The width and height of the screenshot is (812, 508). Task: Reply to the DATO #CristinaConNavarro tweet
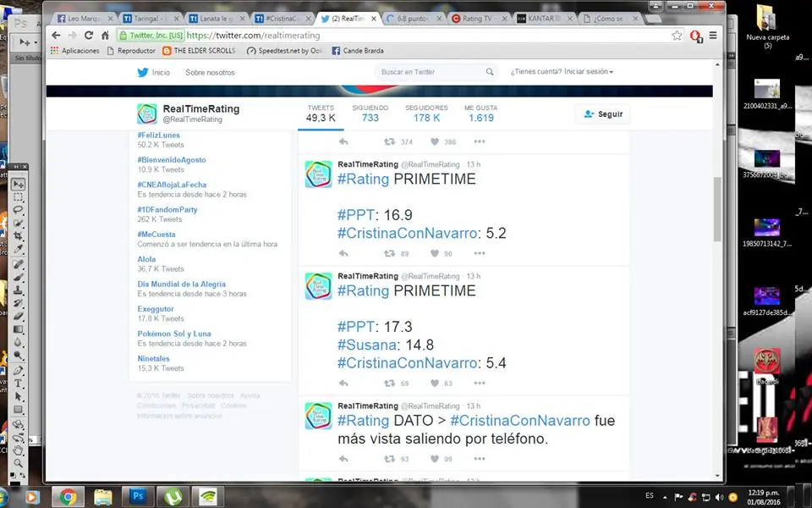tap(343, 459)
